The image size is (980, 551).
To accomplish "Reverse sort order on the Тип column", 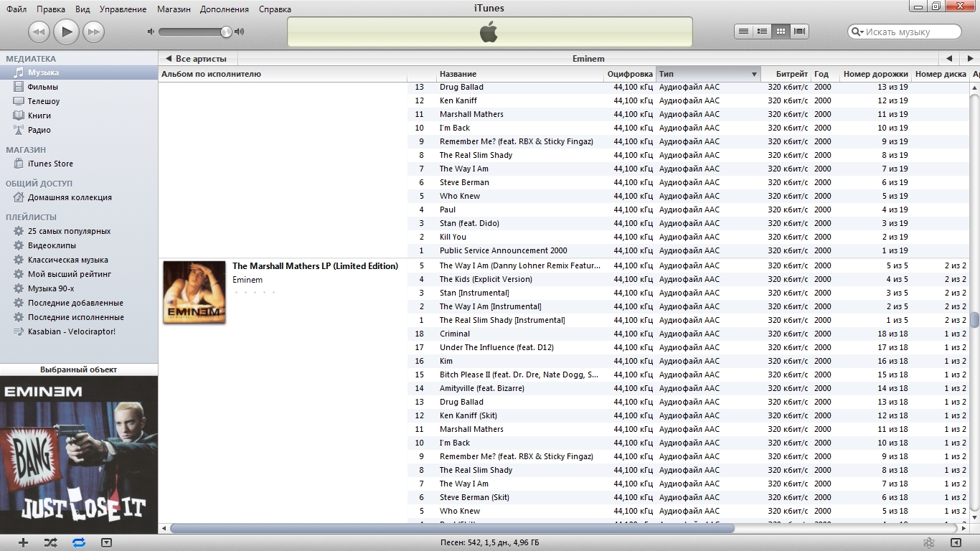I will click(708, 74).
